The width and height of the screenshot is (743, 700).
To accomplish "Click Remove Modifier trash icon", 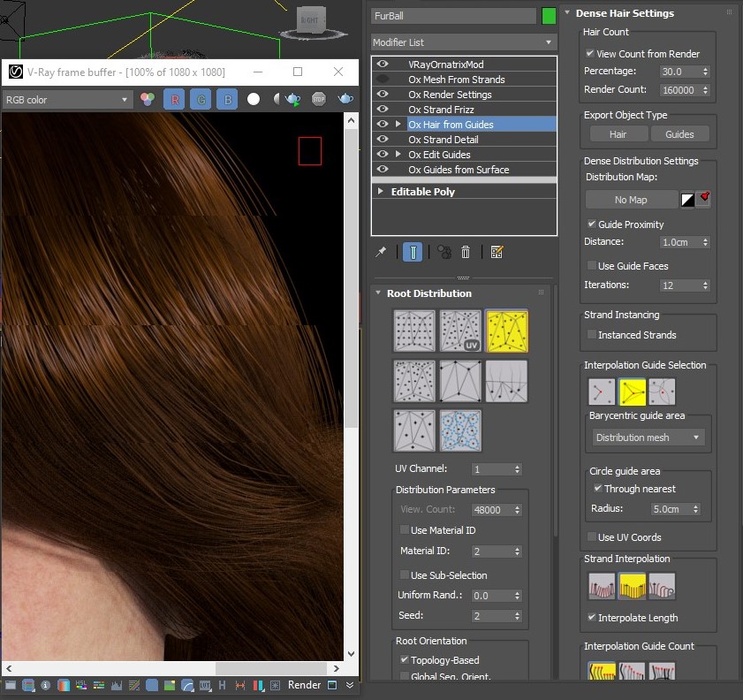I will click(x=466, y=253).
